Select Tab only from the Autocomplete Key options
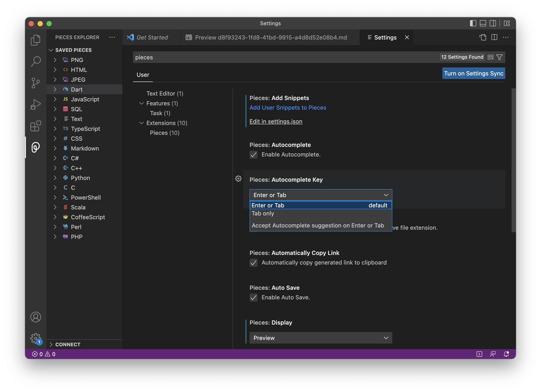The image size is (541, 392). tap(263, 214)
